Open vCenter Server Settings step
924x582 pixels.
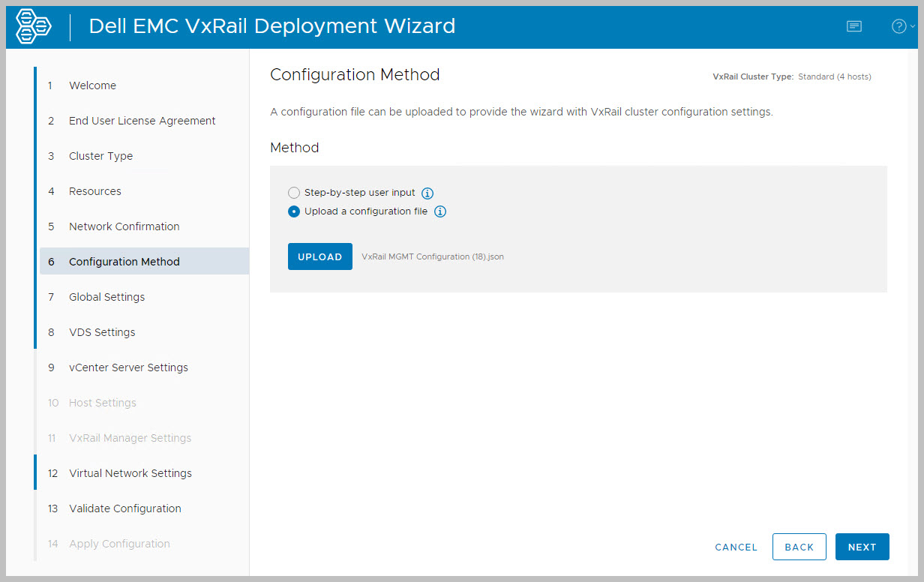(x=128, y=367)
